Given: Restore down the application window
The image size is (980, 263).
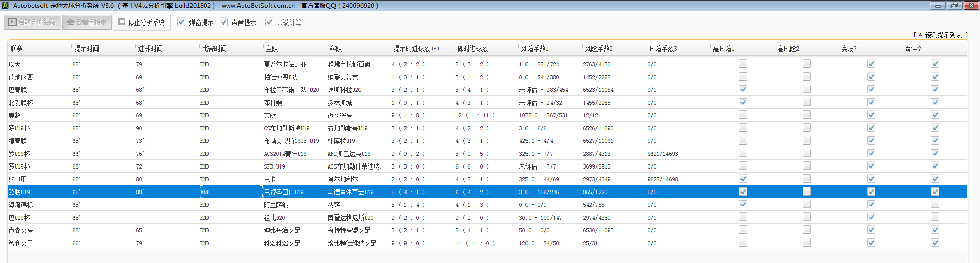Looking at the screenshot, I should pos(954,6).
